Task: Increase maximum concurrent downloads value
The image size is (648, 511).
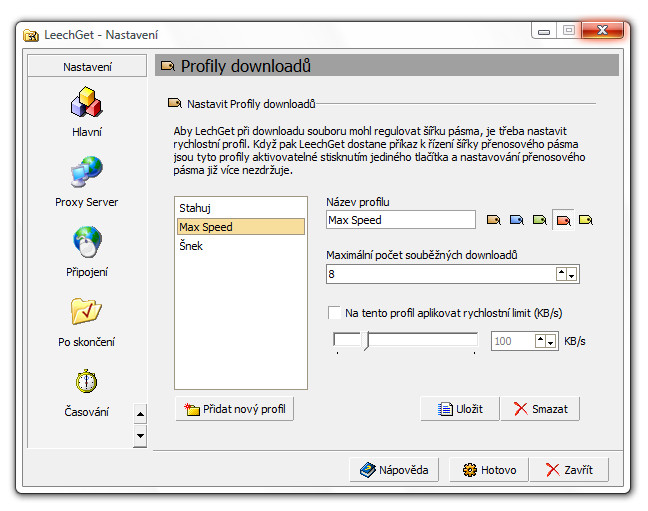Action: point(561,274)
